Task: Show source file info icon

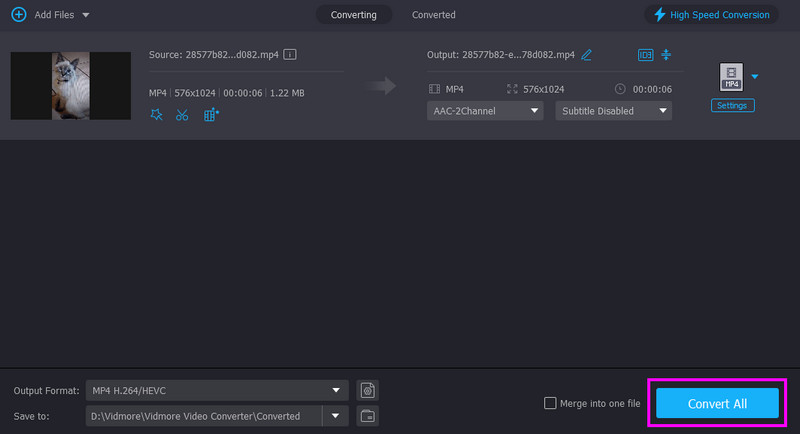Action: [289, 54]
